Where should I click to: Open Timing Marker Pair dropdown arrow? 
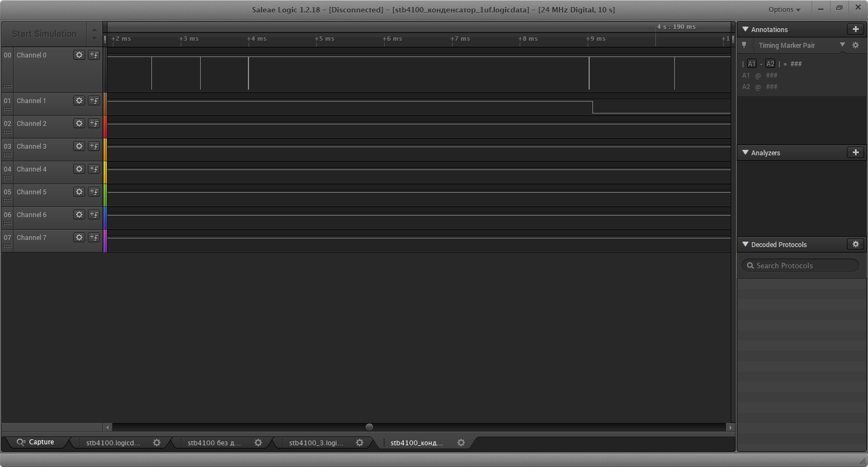[843, 45]
